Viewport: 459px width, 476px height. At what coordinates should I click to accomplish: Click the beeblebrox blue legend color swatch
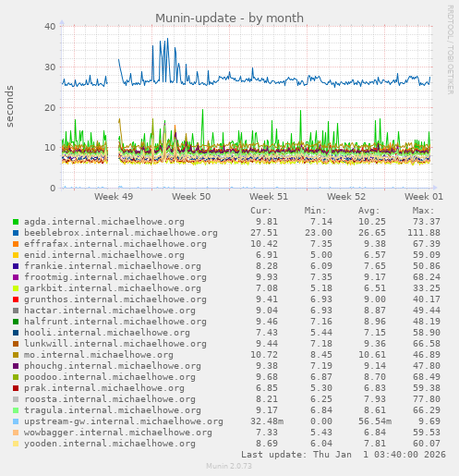coord(16,233)
